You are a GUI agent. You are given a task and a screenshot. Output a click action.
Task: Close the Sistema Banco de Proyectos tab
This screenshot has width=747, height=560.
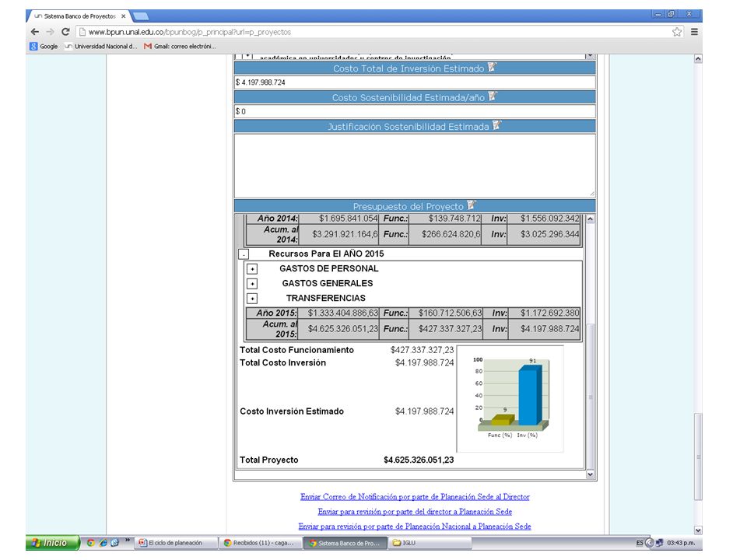(124, 16)
